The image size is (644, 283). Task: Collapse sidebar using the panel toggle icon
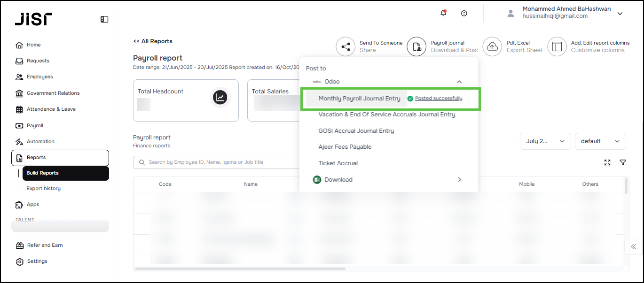[x=104, y=19]
